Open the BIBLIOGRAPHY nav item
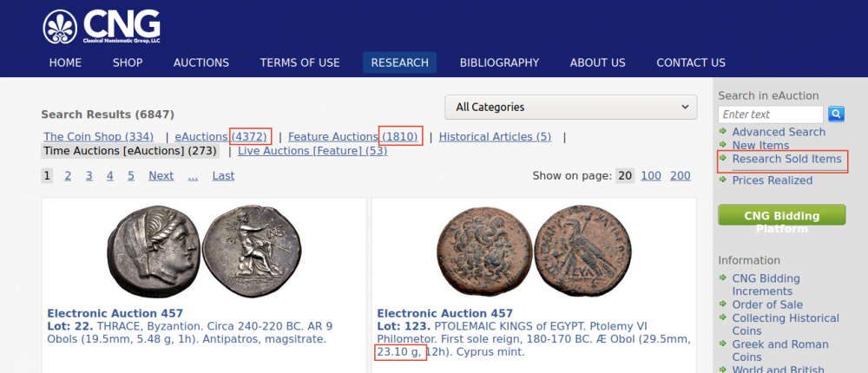Viewport: 868px width, 373px height. pyautogui.click(x=499, y=62)
